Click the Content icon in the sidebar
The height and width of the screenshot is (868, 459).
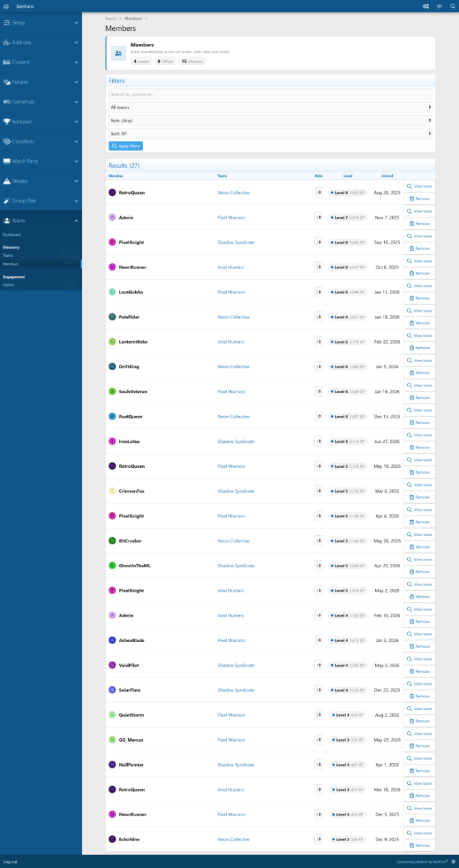point(7,62)
